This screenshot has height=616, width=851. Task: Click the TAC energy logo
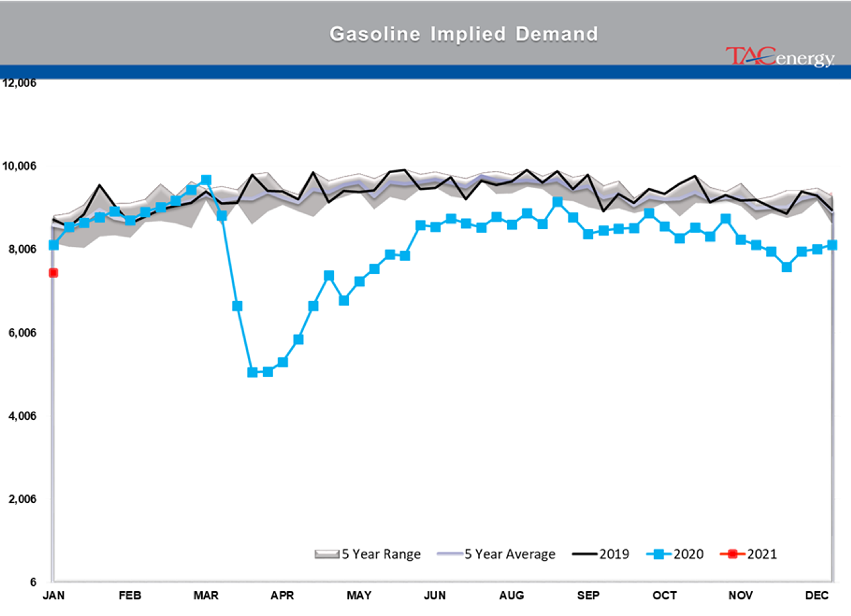(780, 57)
